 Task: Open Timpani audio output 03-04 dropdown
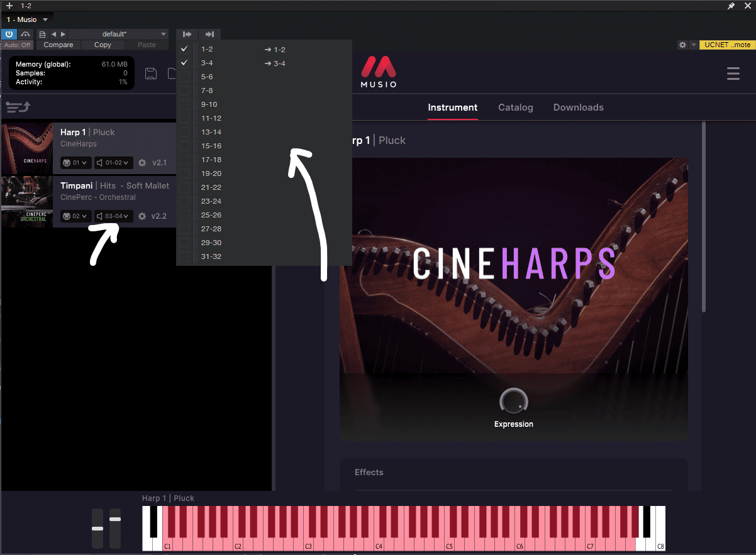click(x=113, y=216)
